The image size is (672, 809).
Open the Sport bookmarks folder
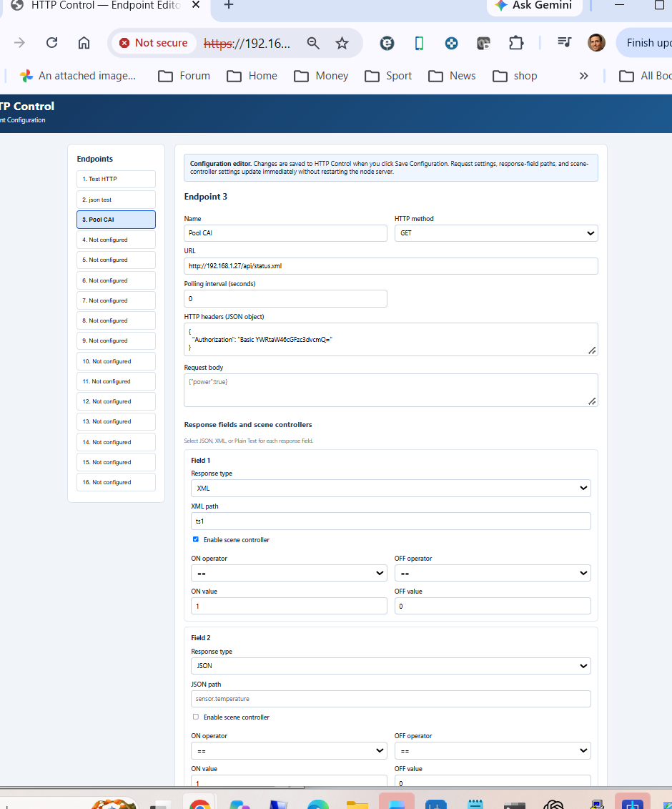coord(388,76)
